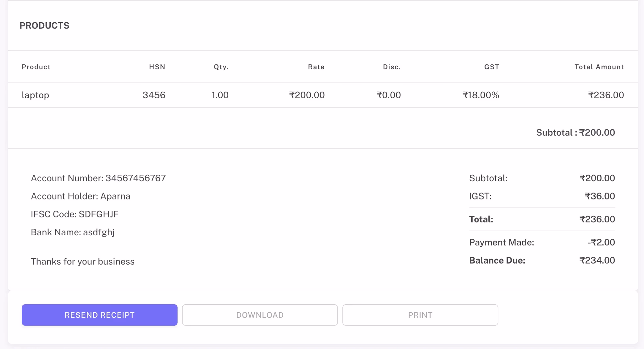Click the Balance Due amount ₹234.00
The image size is (644, 349).
pyautogui.click(x=597, y=260)
